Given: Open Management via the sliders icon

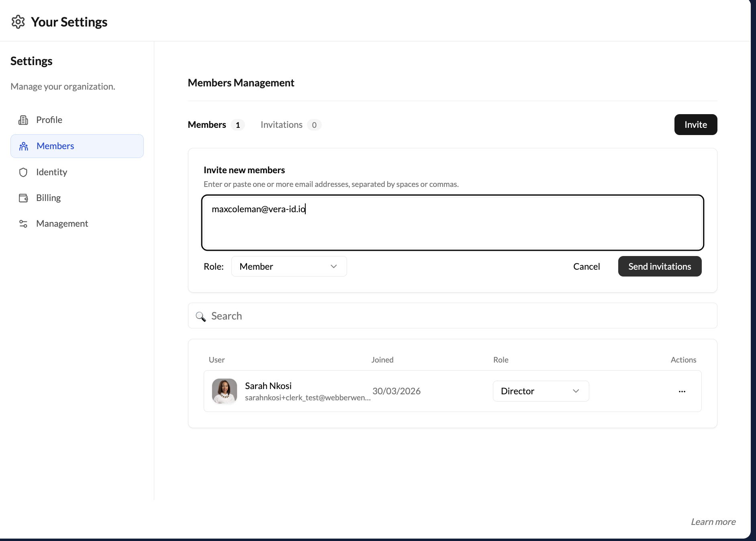Looking at the screenshot, I should tap(24, 223).
